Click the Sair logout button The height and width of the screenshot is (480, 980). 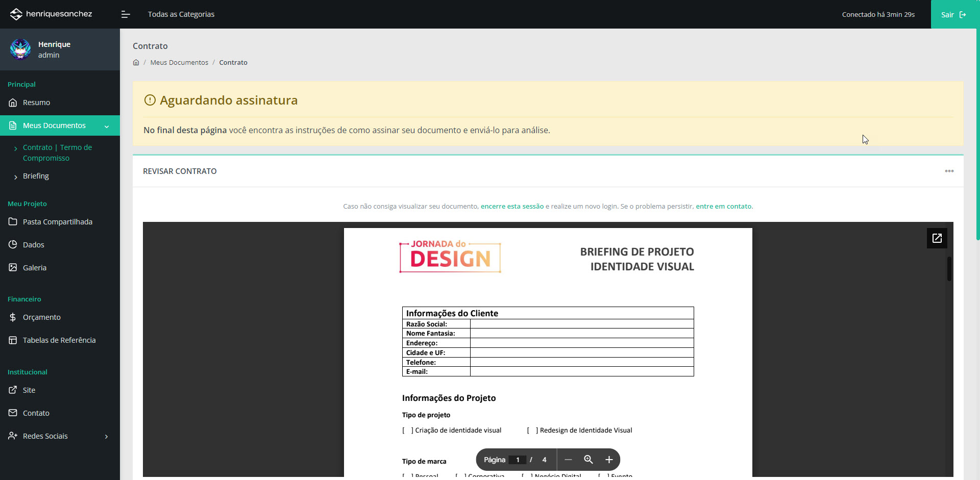click(x=953, y=14)
